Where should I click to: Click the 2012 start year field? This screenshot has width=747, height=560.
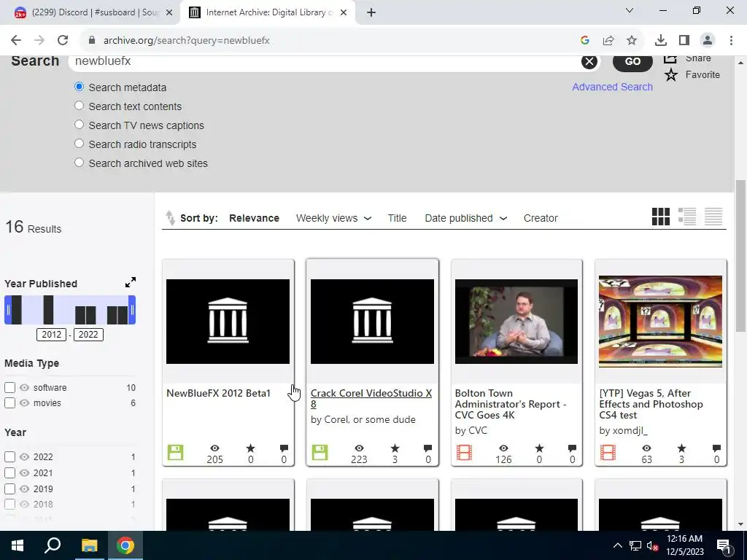[x=52, y=334]
